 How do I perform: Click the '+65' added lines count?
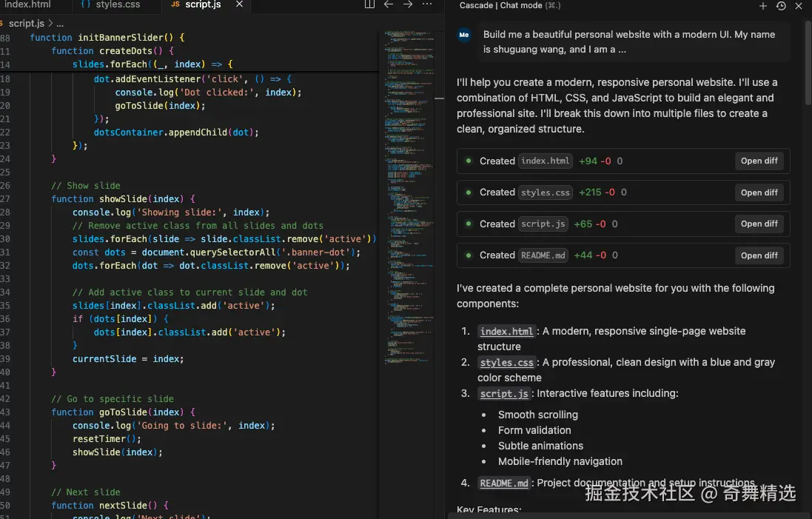click(583, 224)
